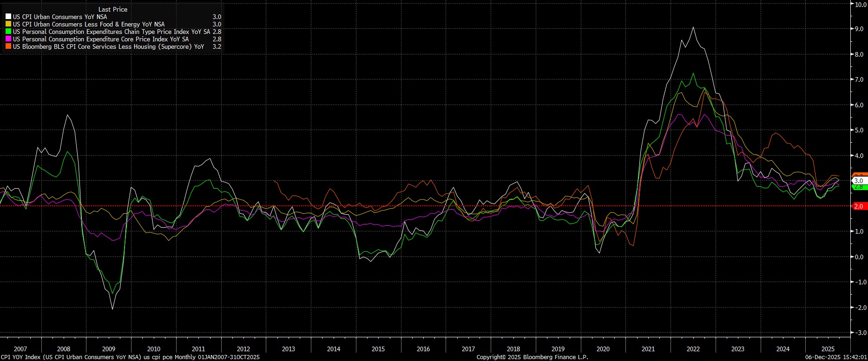Click the 10.0 label on the y-axis
Image resolution: width=868 pixels, height=361 pixels.
point(858,4)
